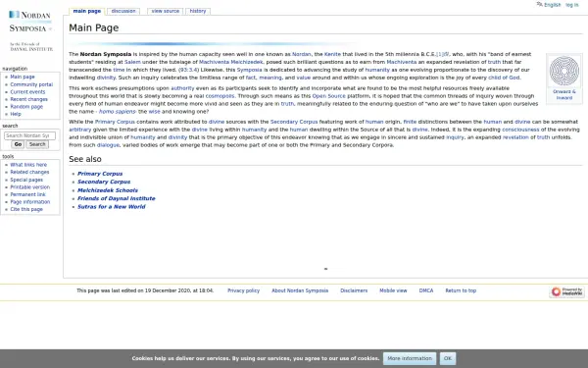Open the Help link in navigation
This screenshot has width=588, height=368.
(x=16, y=114)
